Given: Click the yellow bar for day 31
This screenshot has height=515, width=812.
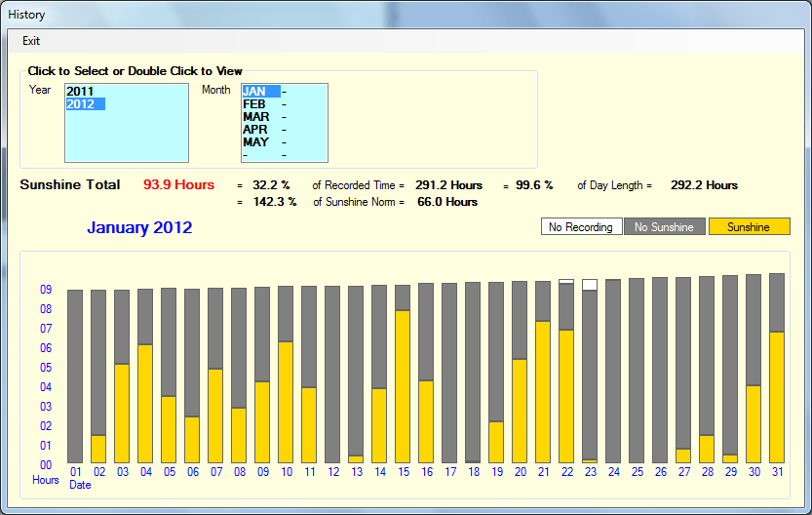Looking at the screenshot, I should [777, 397].
